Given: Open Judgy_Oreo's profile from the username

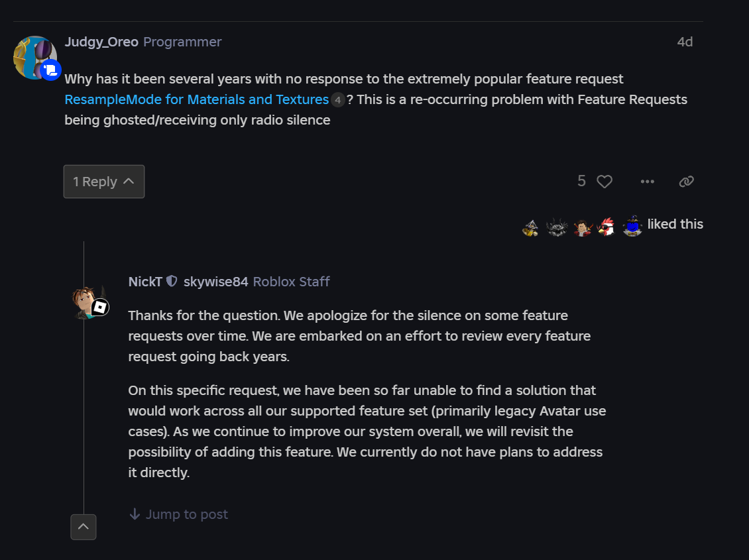Looking at the screenshot, I should 101,42.
